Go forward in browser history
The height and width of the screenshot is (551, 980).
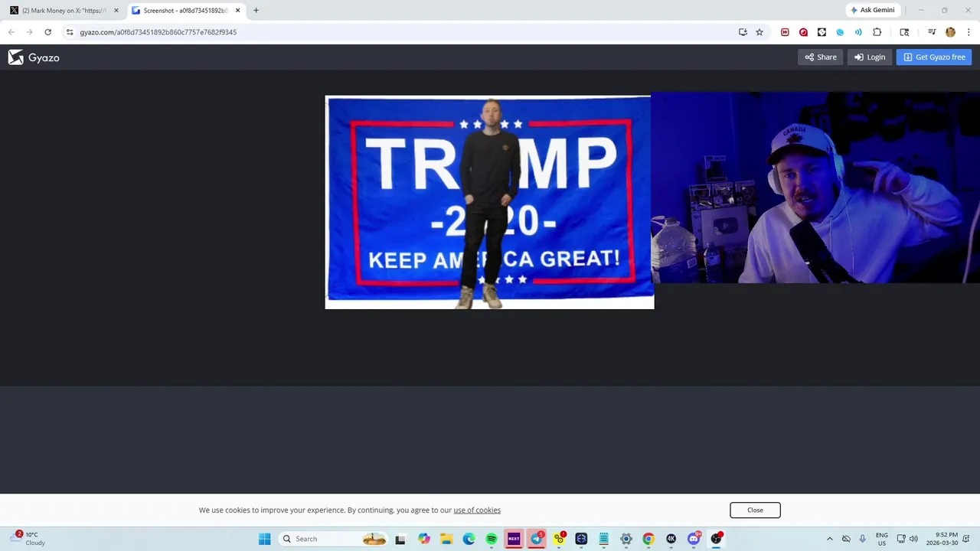[x=29, y=32]
